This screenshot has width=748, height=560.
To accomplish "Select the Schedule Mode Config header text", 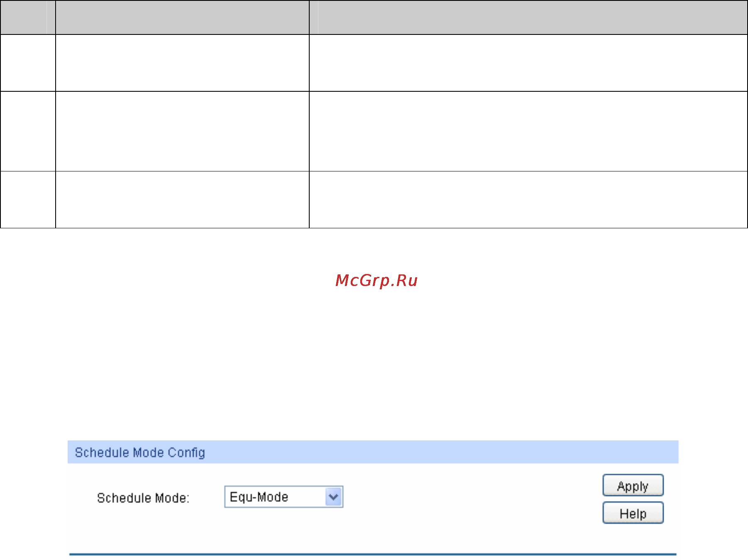I will (140, 452).
